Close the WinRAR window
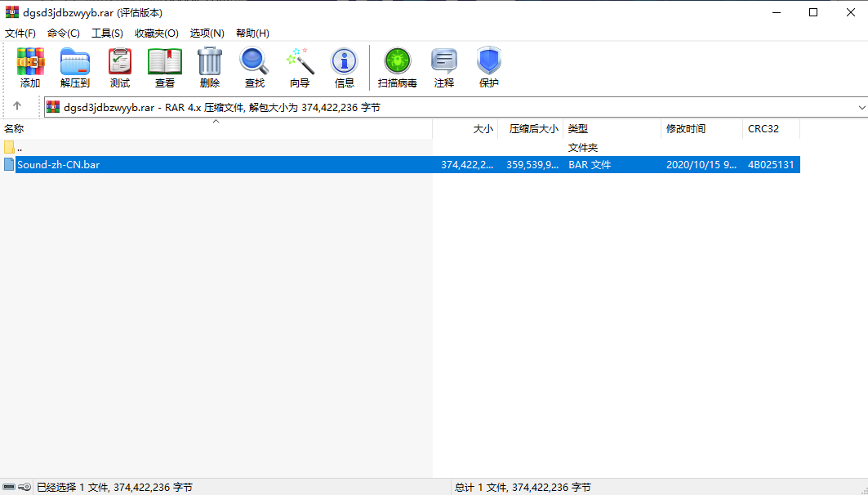The image size is (868, 495). coord(850,12)
